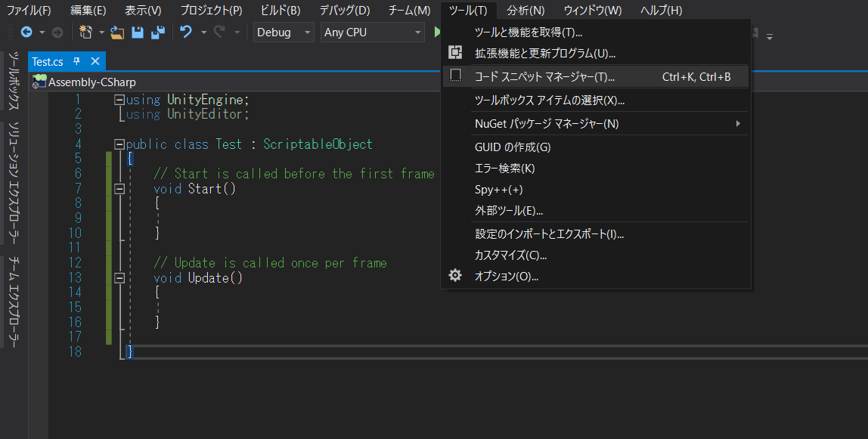The width and height of the screenshot is (868, 439).
Task: Undo with the blue arrow icon
Action: 186,32
